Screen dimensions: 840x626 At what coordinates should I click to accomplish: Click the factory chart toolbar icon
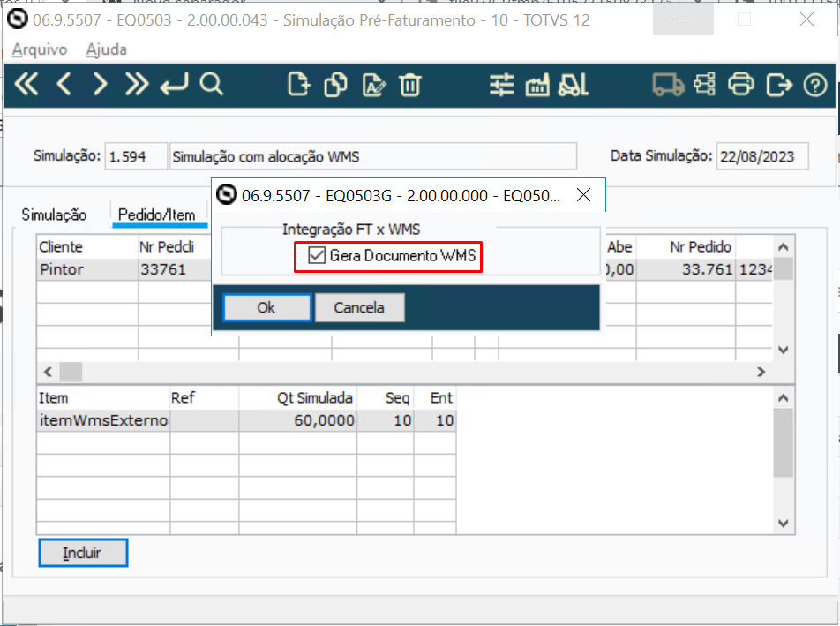(x=537, y=85)
